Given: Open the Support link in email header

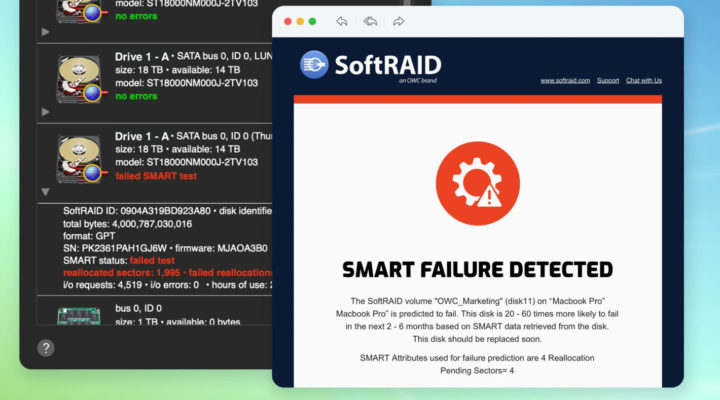Looking at the screenshot, I should point(608,81).
